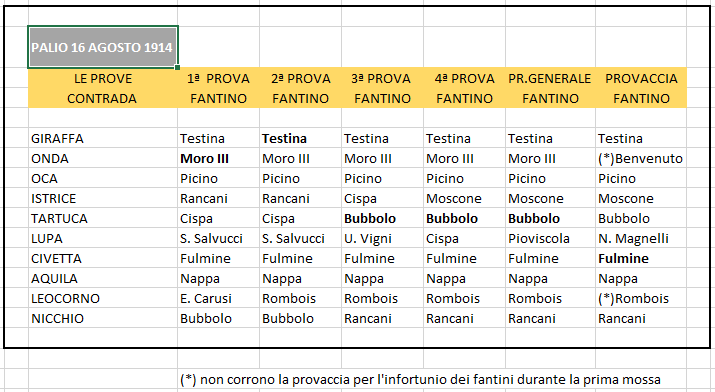Screen dimensions: 715x392
Task: Click the Pioviscola cell in LUPA row
Action: point(550,238)
